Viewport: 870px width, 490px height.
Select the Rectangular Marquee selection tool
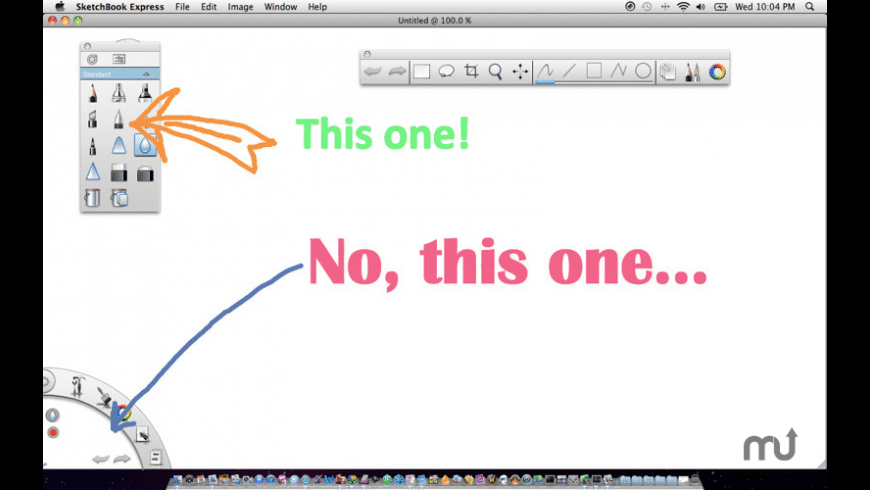(421, 72)
